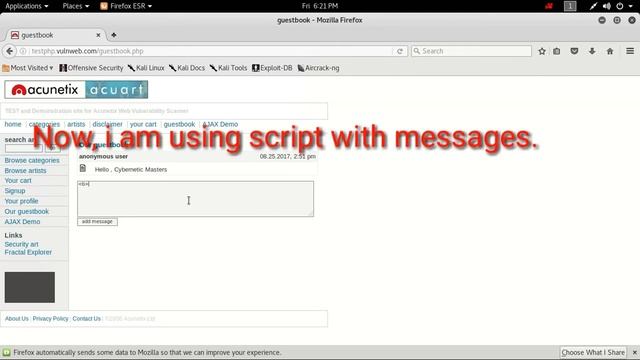
Task: Click Browse artists sidebar link
Action: pos(25,171)
